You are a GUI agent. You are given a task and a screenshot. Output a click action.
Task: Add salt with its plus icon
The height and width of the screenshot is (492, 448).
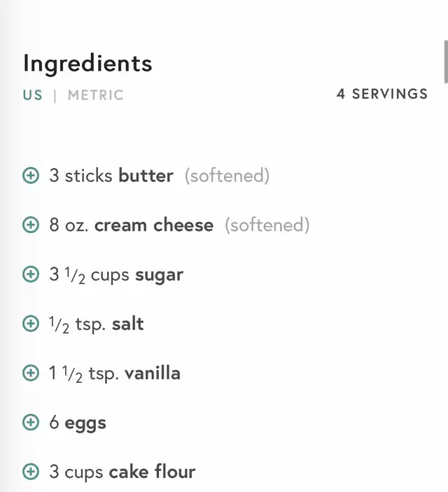click(31, 324)
